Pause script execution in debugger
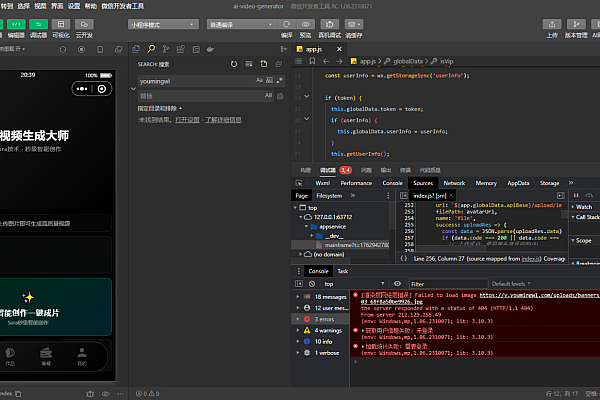Screen dimensions: 600x400 pyautogui.click(x=574, y=196)
